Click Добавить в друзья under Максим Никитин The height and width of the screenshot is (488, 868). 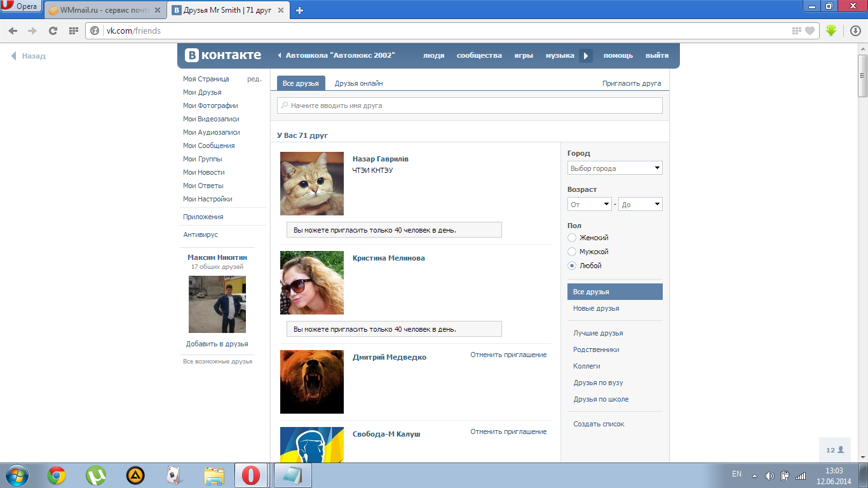pyautogui.click(x=217, y=344)
